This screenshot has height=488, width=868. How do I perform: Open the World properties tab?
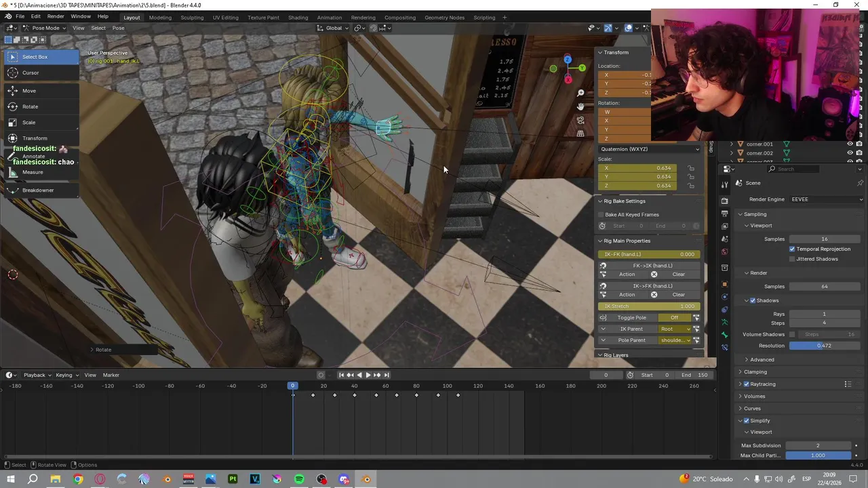point(724,252)
